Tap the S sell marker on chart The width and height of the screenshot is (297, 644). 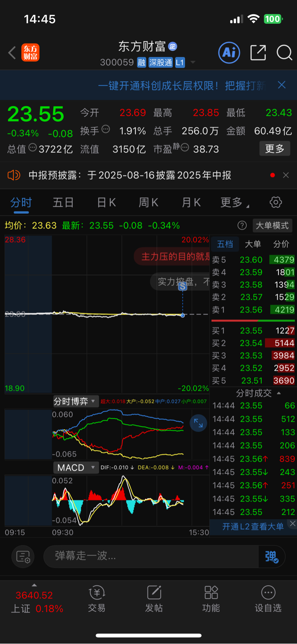coord(183,286)
